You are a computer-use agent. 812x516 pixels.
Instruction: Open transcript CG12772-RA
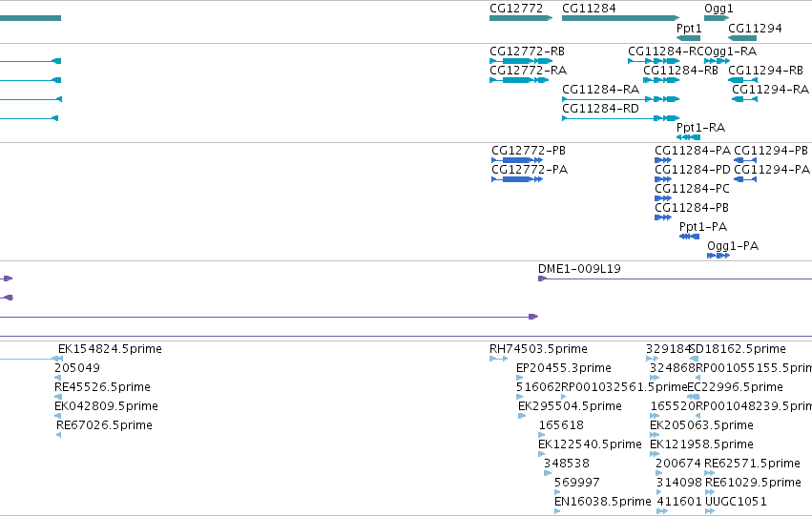(519, 80)
